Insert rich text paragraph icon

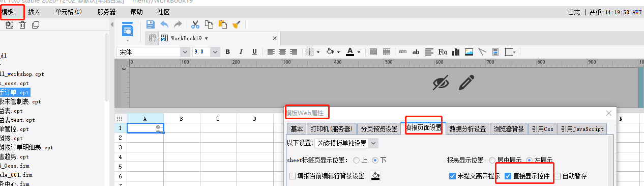tap(429, 52)
